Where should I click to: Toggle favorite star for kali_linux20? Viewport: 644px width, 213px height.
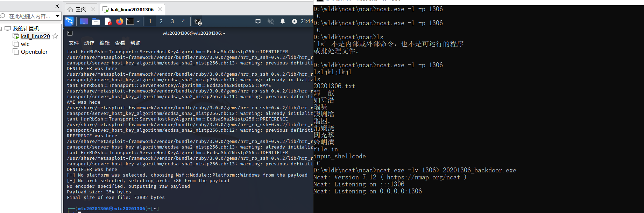click(x=55, y=36)
